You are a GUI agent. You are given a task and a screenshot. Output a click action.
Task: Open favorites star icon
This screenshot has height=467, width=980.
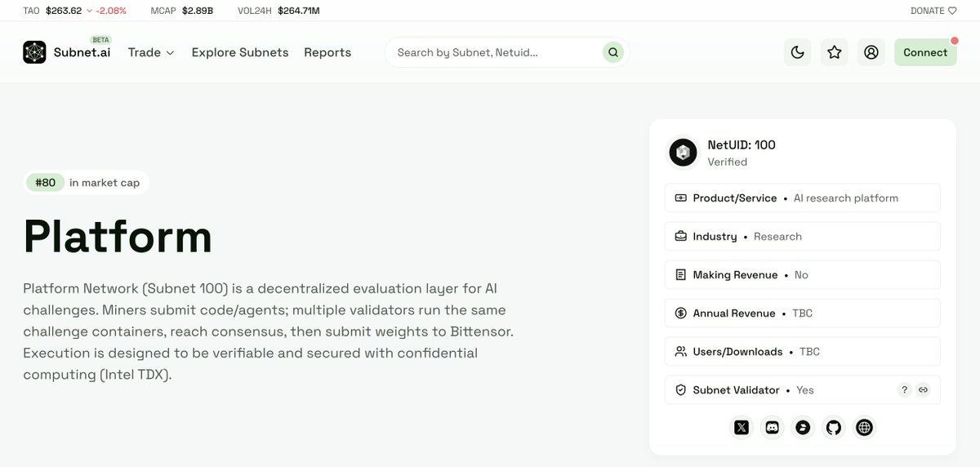pos(835,52)
